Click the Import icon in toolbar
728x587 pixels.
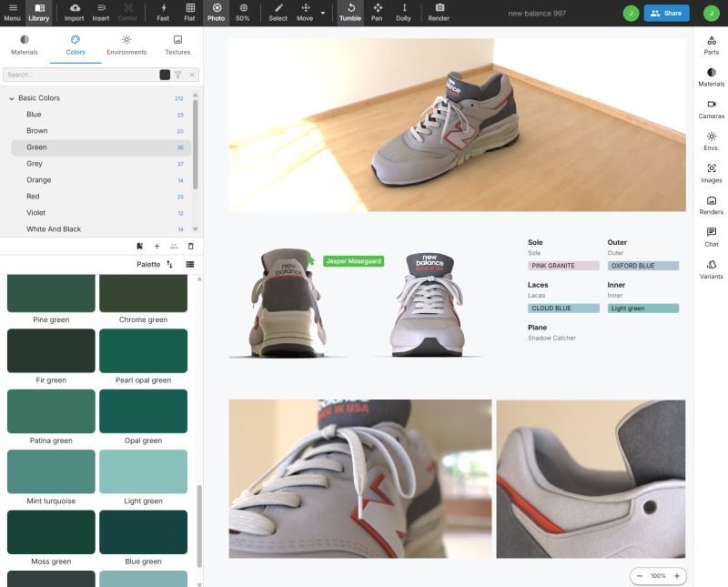(74, 12)
